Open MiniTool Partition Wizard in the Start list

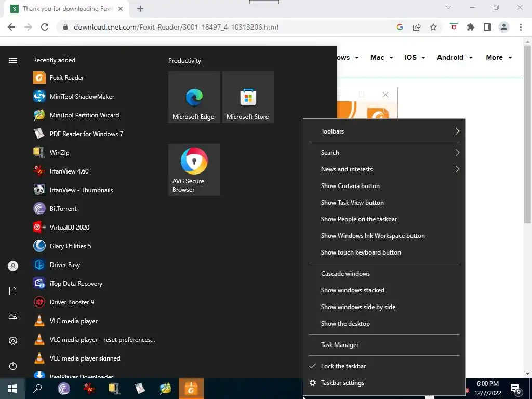click(x=95, y=115)
